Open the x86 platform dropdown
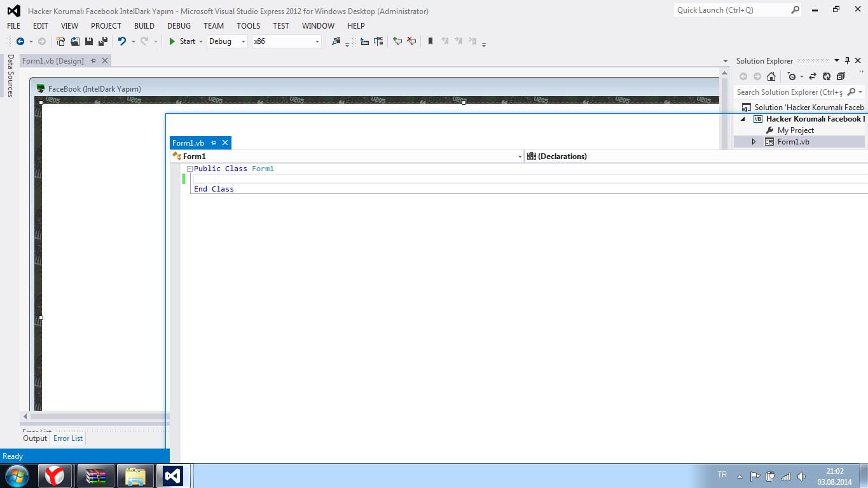The height and width of the screenshot is (488, 868). (x=317, y=41)
